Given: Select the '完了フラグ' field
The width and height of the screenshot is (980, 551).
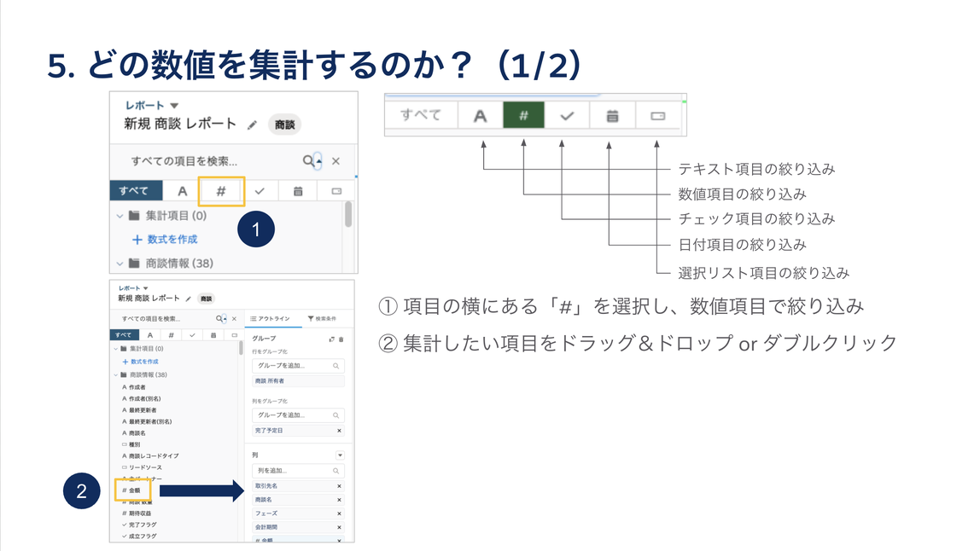Looking at the screenshot, I should coord(139,525).
